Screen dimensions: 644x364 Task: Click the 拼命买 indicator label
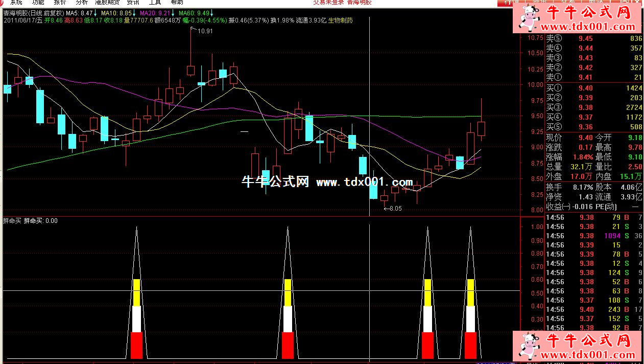pos(12,221)
